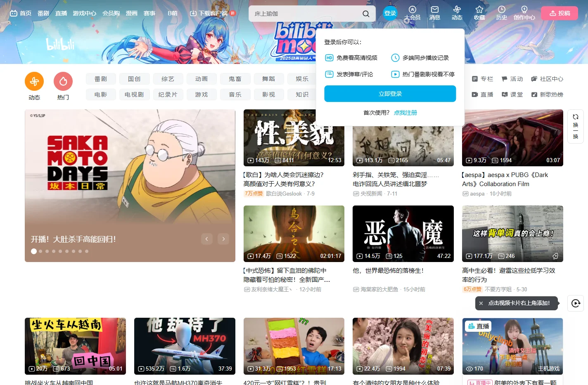Open 游戏中心 in top navigation
This screenshot has width=588, height=385.
tap(85, 13)
